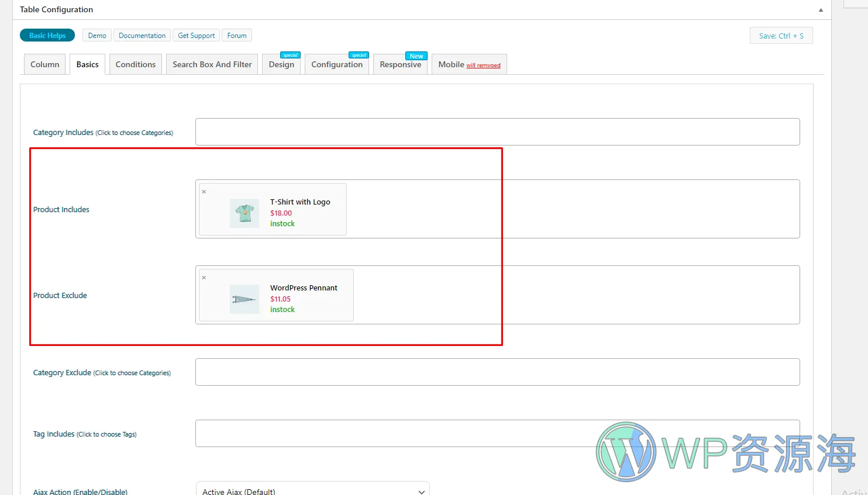
Task: Select the Basics tab
Action: click(88, 64)
